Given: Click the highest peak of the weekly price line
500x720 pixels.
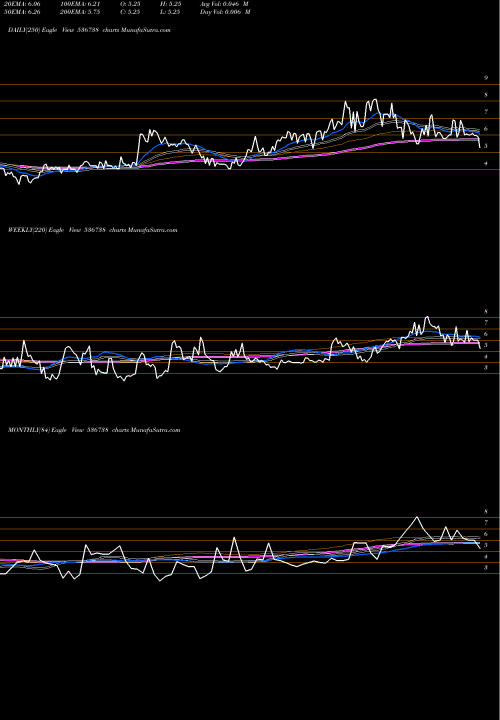Looking at the screenshot, I should coord(427,317).
